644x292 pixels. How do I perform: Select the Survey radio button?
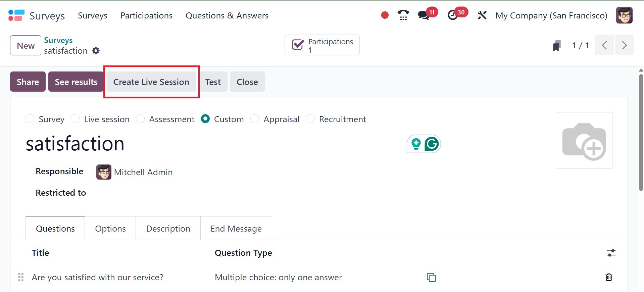pyautogui.click(x=30, y=119)
